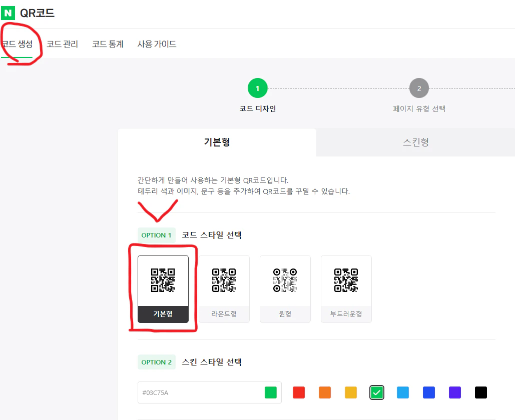The image size is (515, 420).
Task: Click the 페이지 유형 선택 step label
Action: (419, 108)
